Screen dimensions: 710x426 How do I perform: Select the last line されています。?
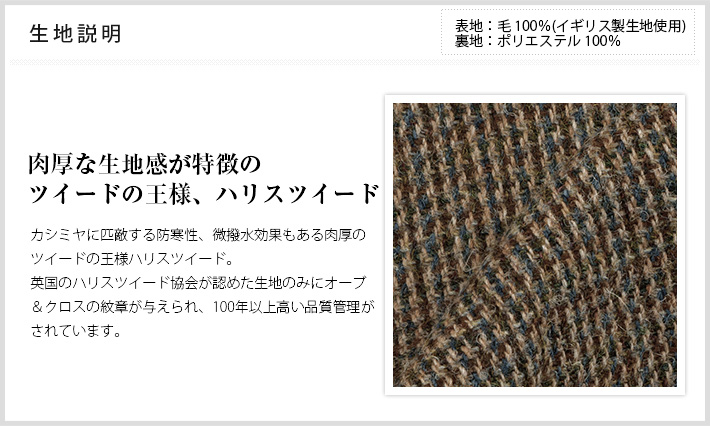pyautogui.click(x=77, y=331)
